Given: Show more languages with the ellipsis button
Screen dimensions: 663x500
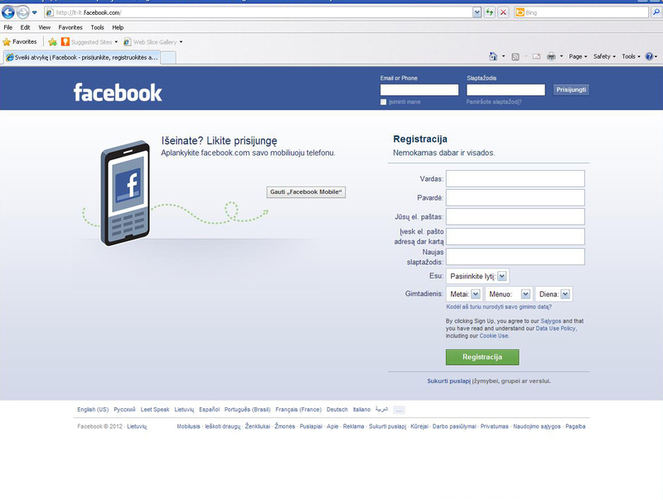Looking at the screenshot, I should click(x=399, y=410).
